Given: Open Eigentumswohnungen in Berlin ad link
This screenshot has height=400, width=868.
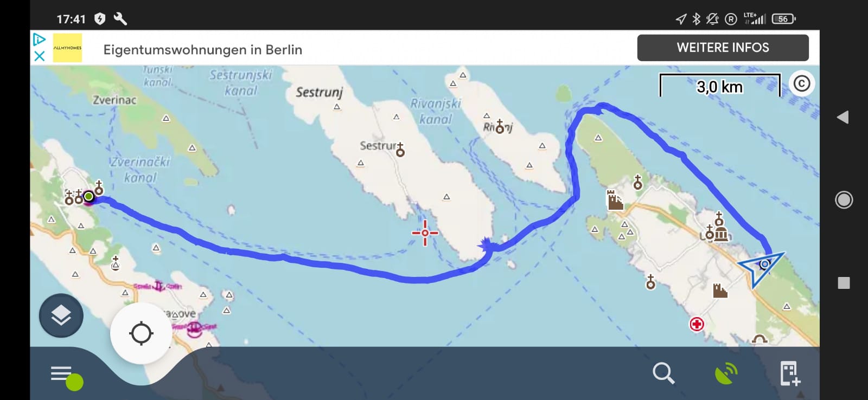Looking at the screenshot, I should tap(202, 49).
